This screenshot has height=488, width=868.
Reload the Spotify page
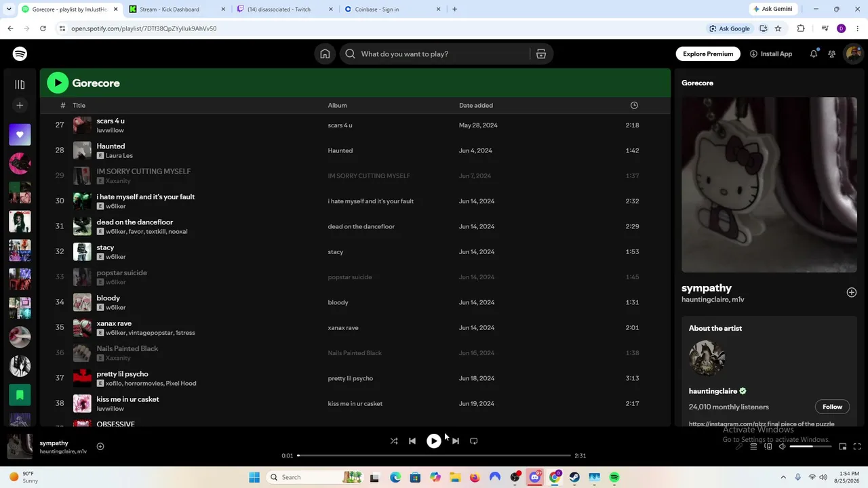[x=43, y=28]
